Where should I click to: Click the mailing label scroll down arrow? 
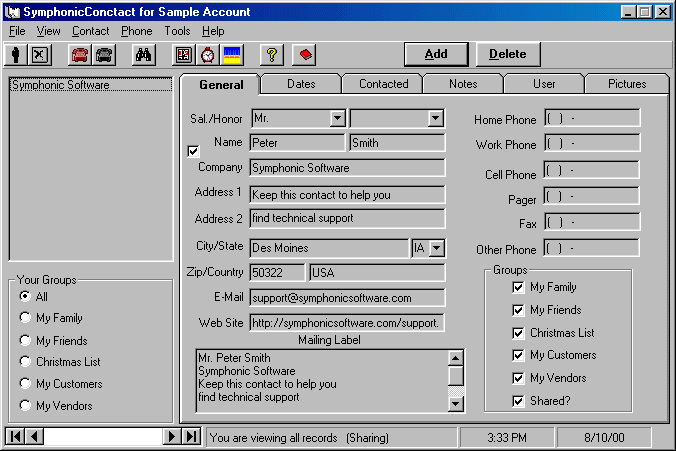456,404
